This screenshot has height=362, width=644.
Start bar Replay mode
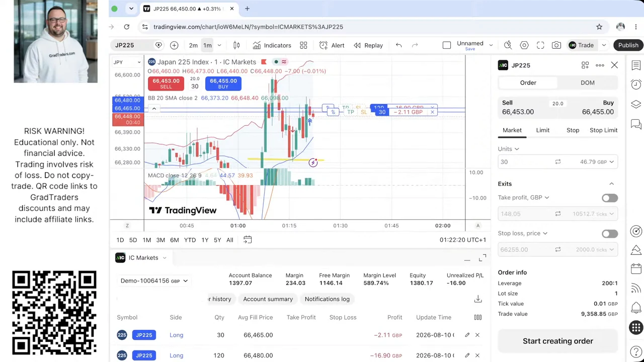click(x=368, y=45)
